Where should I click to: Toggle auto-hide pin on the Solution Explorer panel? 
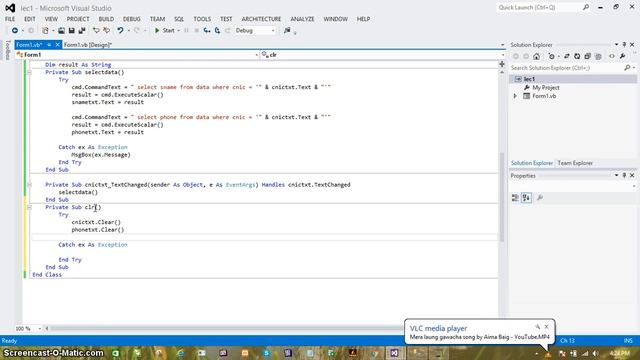[x=624, y=45]
